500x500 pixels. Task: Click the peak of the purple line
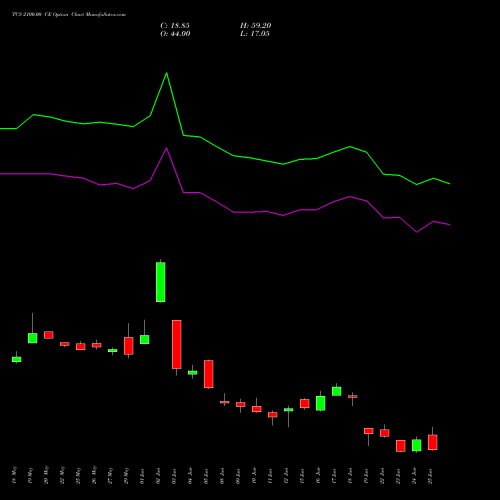point(167,148)
